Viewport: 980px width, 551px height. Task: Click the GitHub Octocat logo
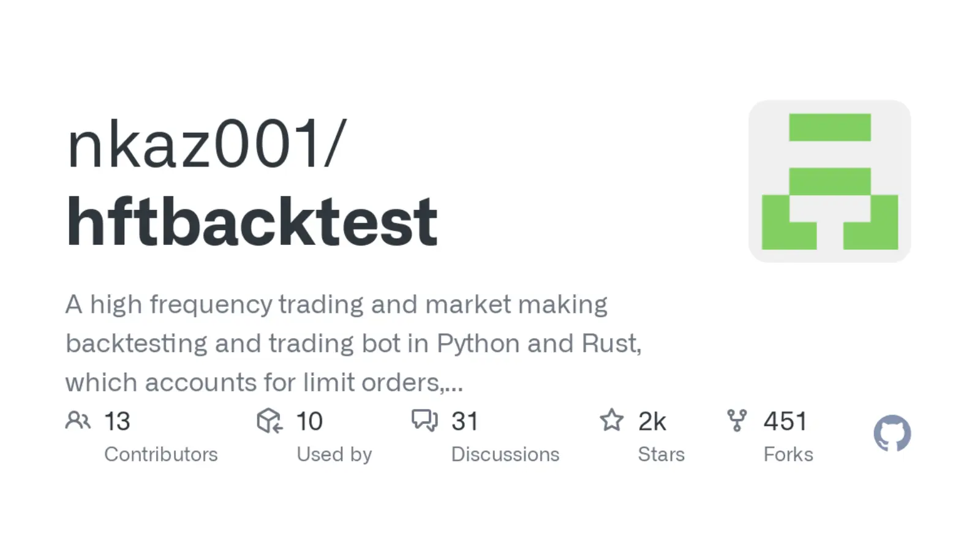pos(892,433)
